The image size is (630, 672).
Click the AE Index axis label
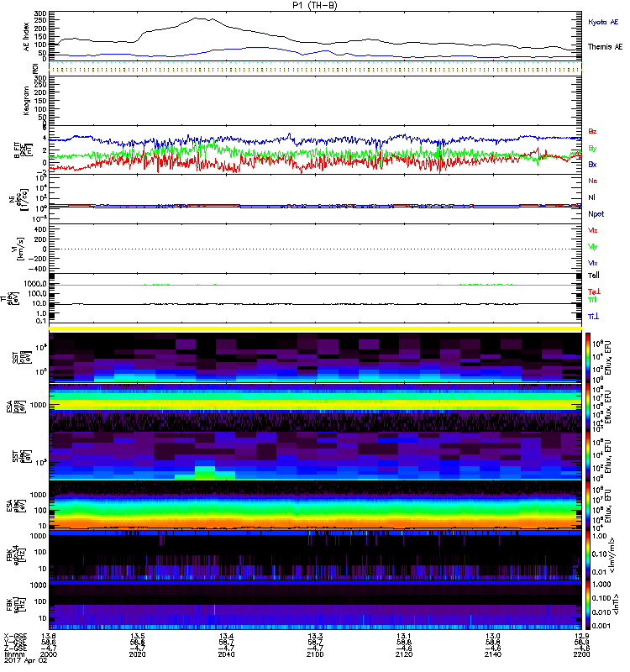[27, 37]
